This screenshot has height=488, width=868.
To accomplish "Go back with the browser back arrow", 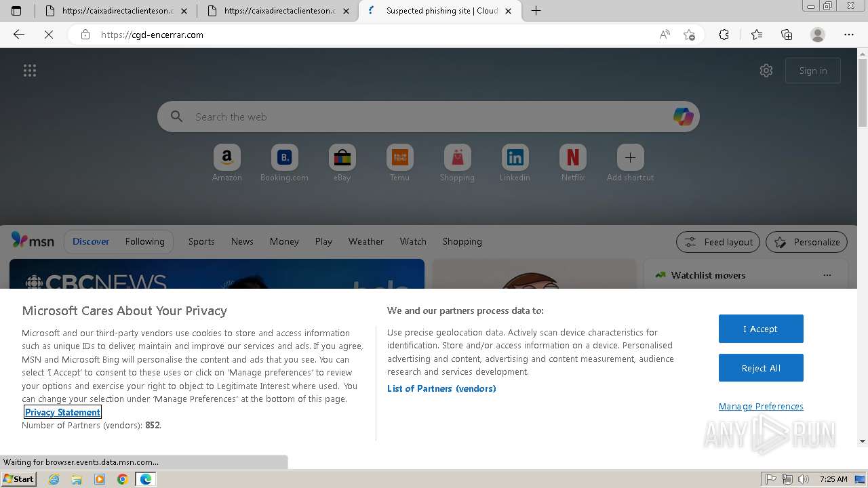I will 19,35.
